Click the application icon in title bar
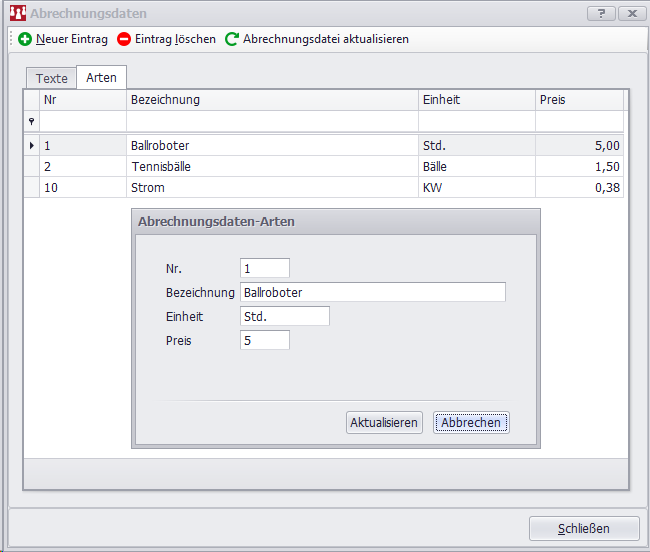 [17, 14]
